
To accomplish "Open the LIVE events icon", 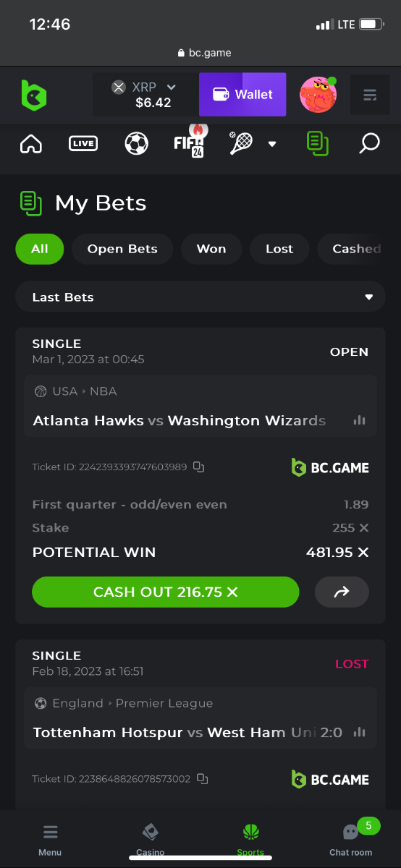I will coord(83,143).
